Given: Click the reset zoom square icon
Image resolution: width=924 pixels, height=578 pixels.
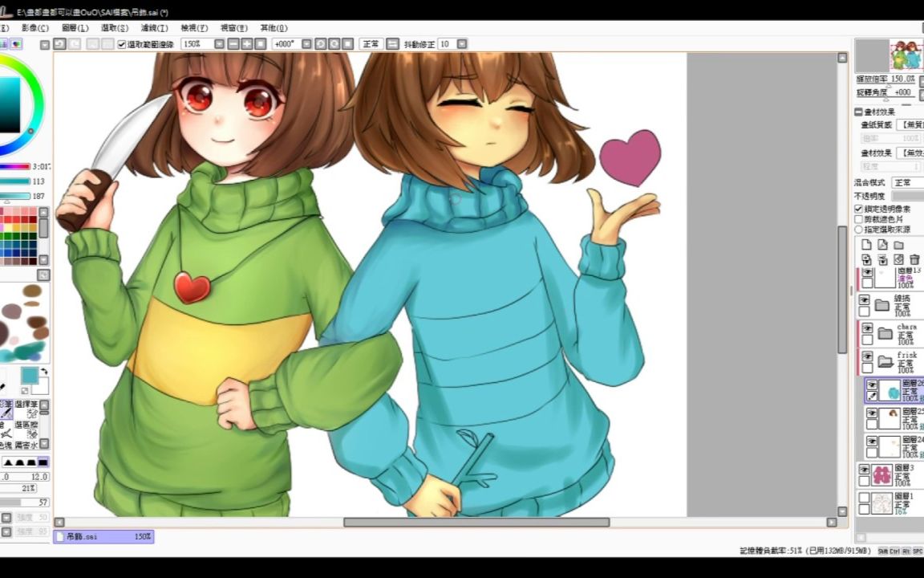Looking at the screenshot, I should point(261,44).
